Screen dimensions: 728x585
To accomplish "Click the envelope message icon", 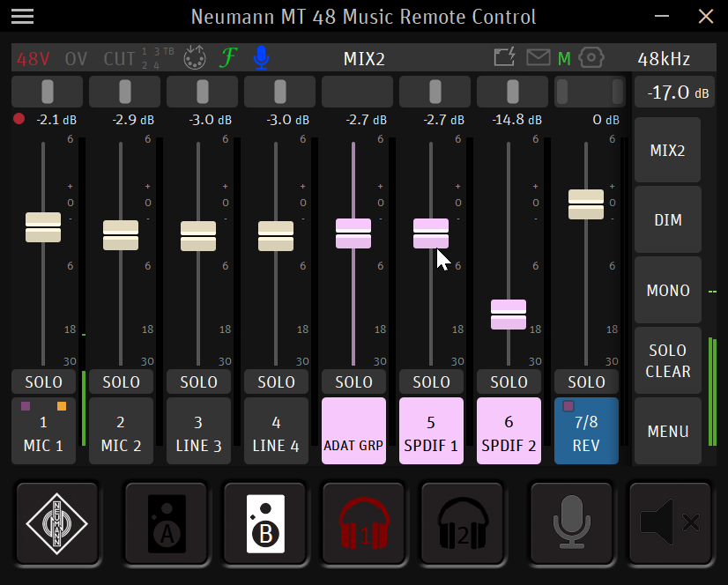I will pyautogui.click(x=539, y=57).
